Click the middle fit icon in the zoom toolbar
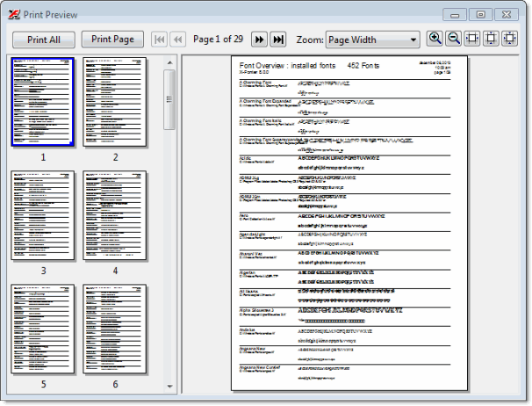 pos(491,39)
